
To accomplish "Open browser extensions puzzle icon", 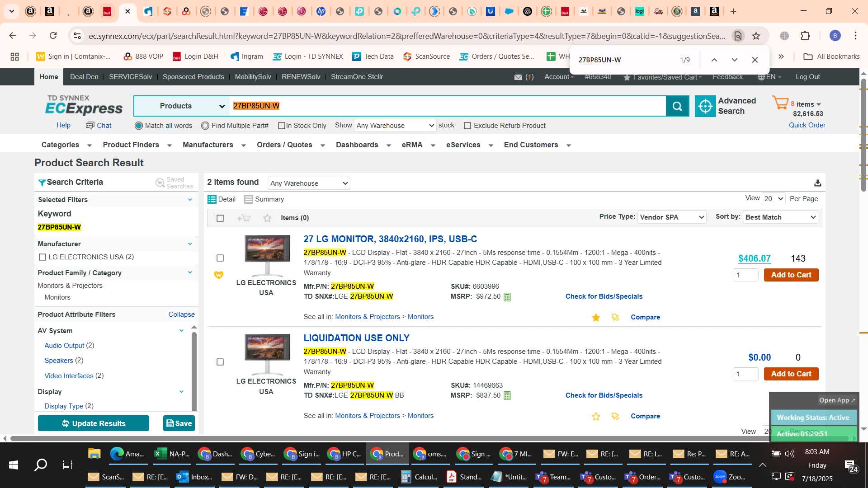I will (805, 36).
